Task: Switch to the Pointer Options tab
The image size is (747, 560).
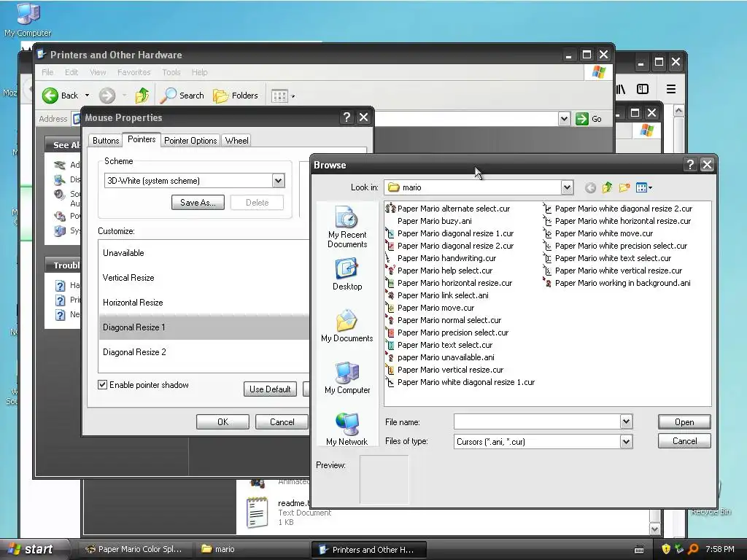Action: (x=190, y=141)
